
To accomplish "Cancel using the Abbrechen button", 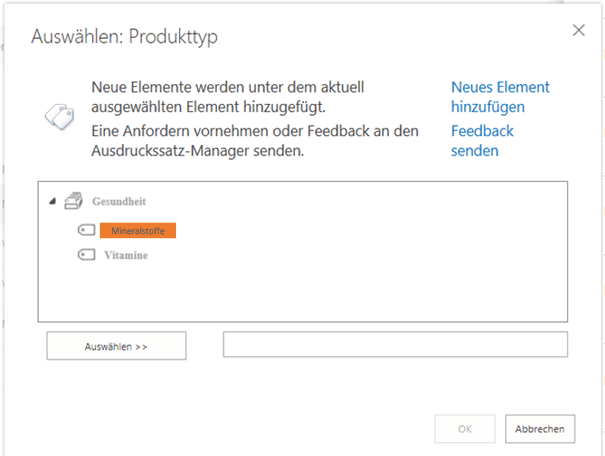I will (540, 429).
